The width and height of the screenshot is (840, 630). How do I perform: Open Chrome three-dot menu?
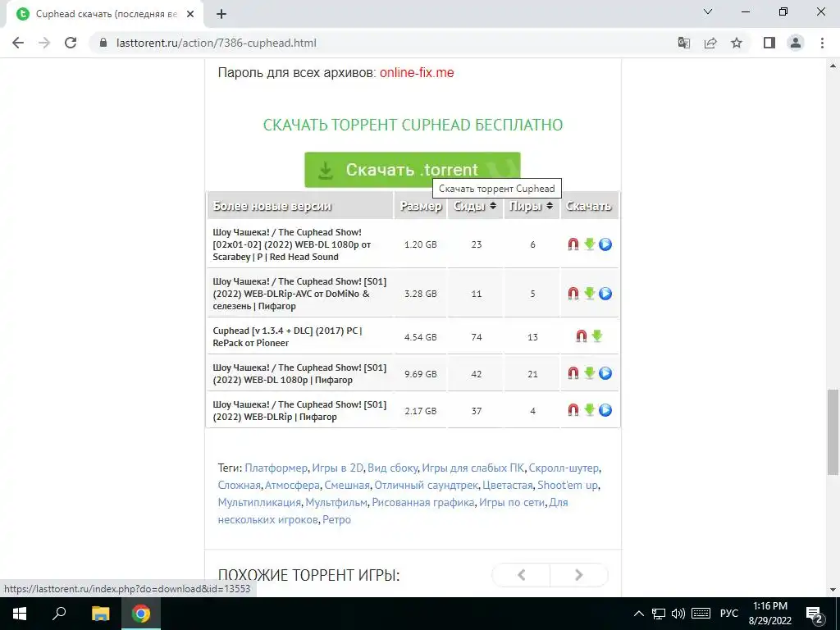(x=822, y=43)
